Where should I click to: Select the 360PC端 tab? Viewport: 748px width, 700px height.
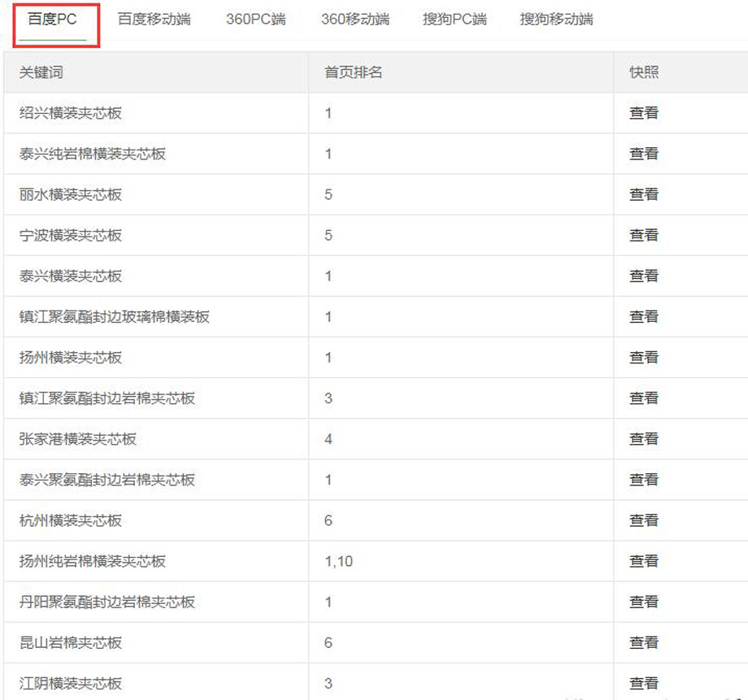pos(255,20)
